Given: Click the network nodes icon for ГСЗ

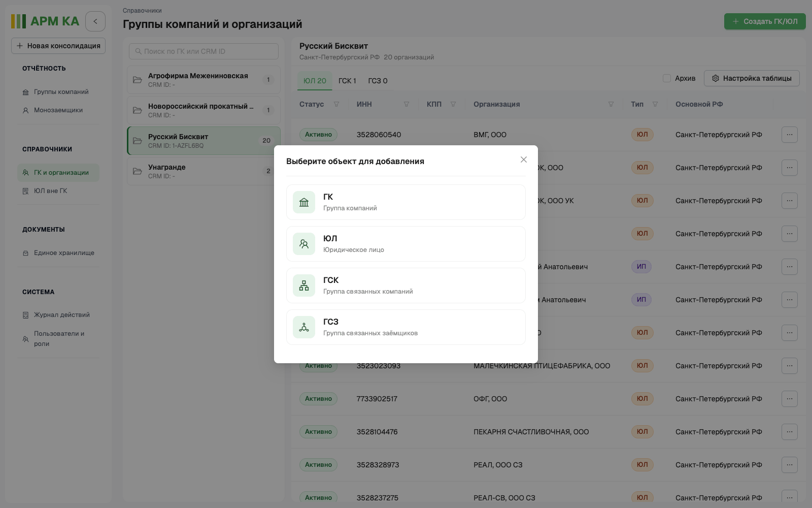Looking at the screenshot, I should pyautogui.click(x=304, y=327).
